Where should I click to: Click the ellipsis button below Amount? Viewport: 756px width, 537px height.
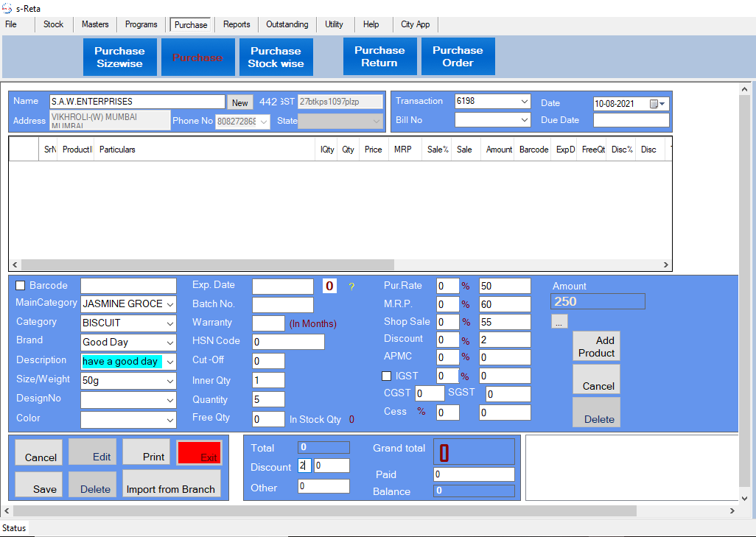pos(559,321)
